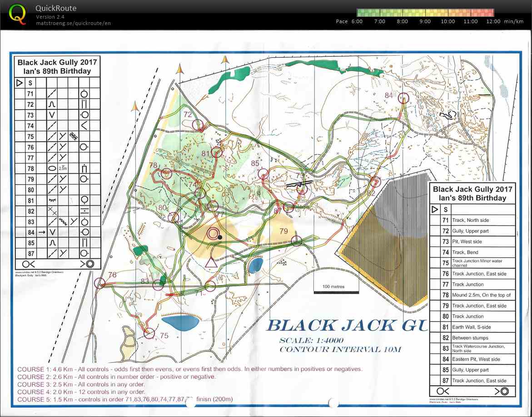532x417 pixels.
Task: Click the pace color gradient legend bar
Action: point(425,13)
